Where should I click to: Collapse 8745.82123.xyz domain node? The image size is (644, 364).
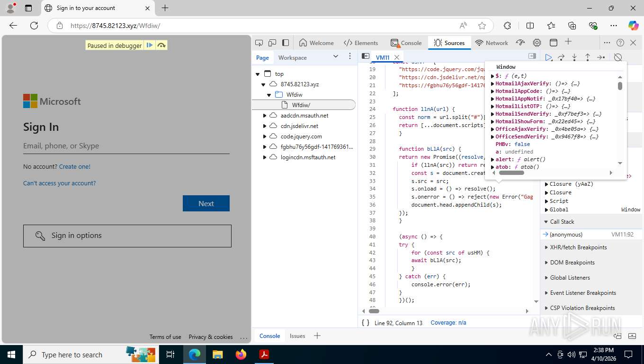(x=264, y=84)
